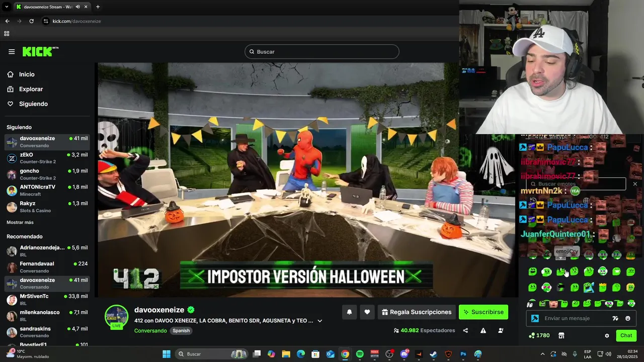Open Spotify from the taskbar

tap(360, 354)
